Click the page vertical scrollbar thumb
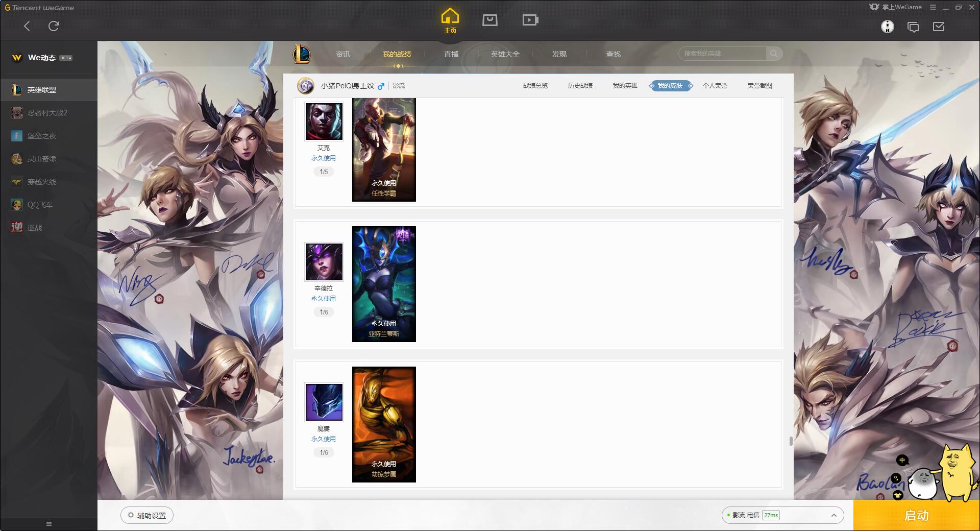Viewport: 980px width, 531px height. [791, 441]
